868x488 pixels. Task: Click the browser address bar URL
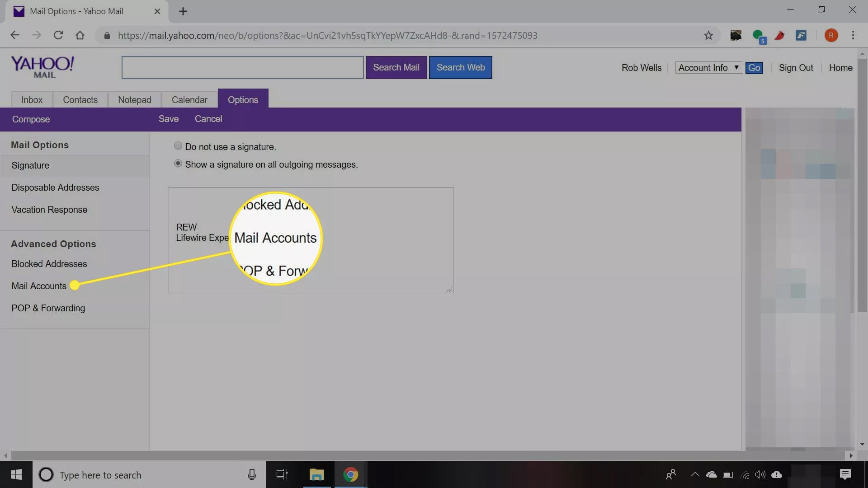328,35
